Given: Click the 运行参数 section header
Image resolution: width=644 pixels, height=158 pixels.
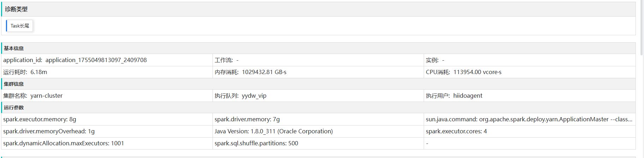Looking at the screenshot, I should pos(14,108).
